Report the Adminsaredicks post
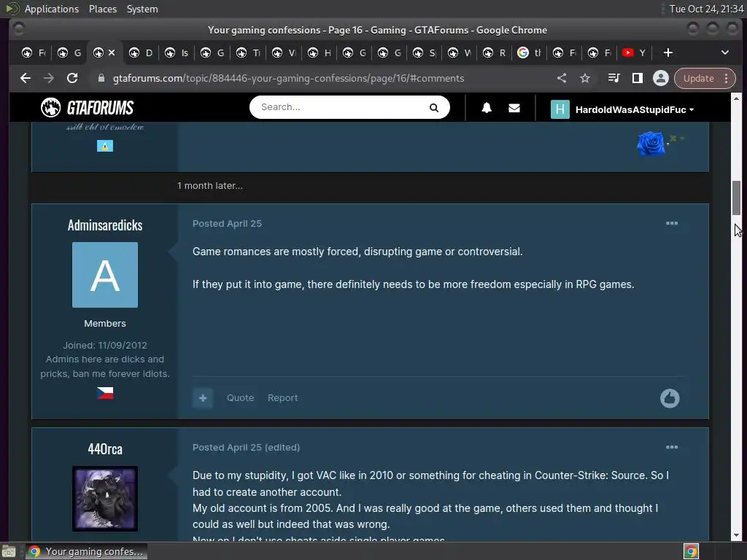This screenshot has width=747, height=560. [282, 397]
